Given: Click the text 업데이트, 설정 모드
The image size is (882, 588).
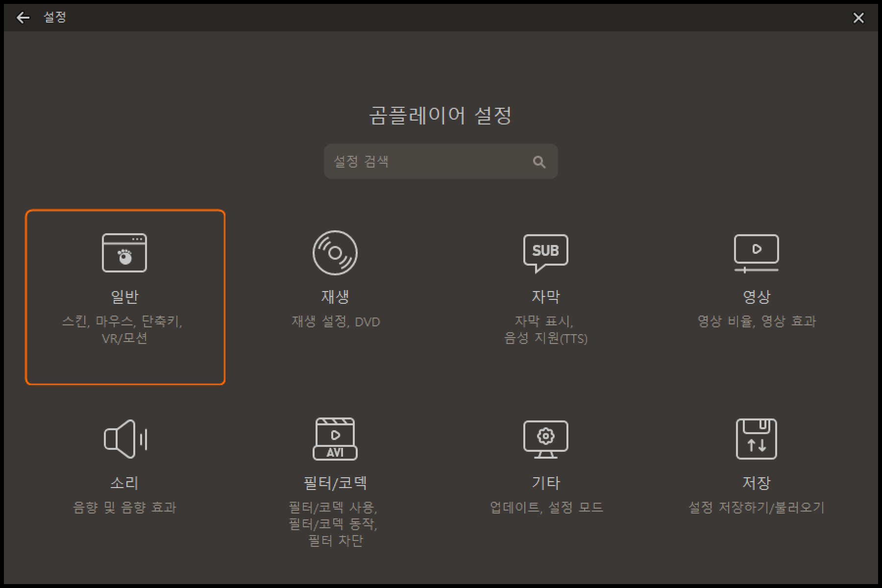Looking at the screenshot, I should point(546,507).
